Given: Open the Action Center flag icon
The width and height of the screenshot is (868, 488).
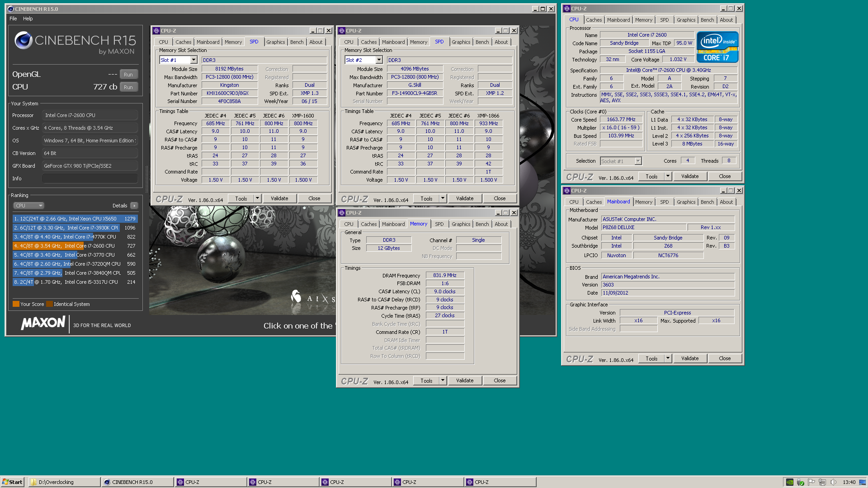Looking at the screenshot, I should (811, 482).
